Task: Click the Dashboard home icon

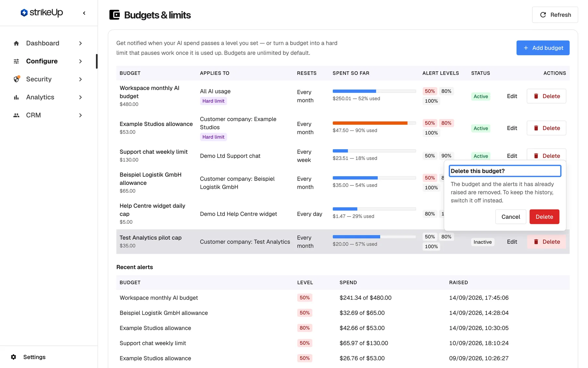Action: coord(16,43)
